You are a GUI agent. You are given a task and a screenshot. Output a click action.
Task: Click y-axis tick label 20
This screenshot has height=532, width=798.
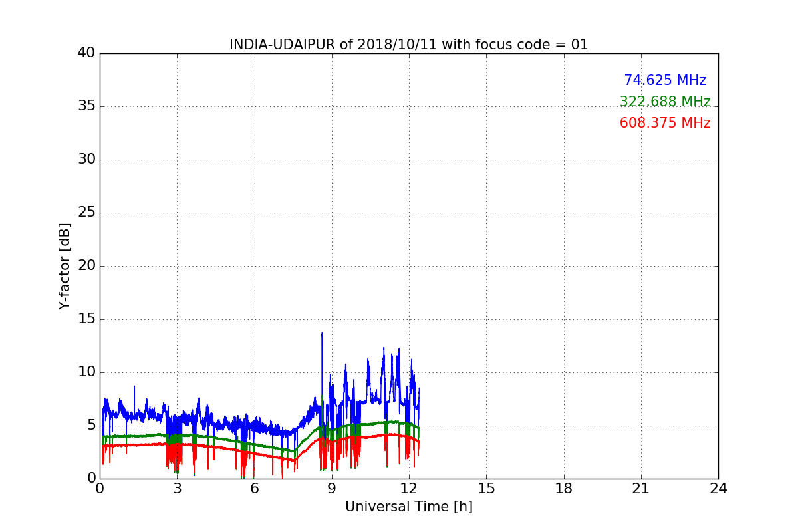(x=86, y=266)
